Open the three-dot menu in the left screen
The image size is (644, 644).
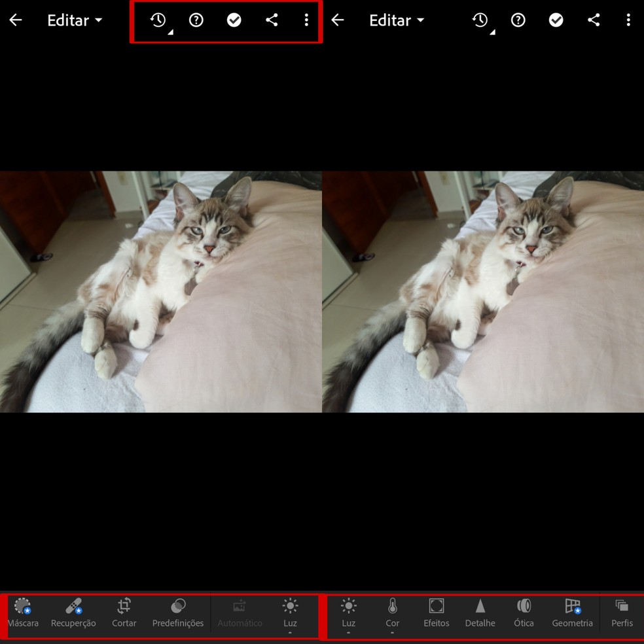[x=306, y=20]
